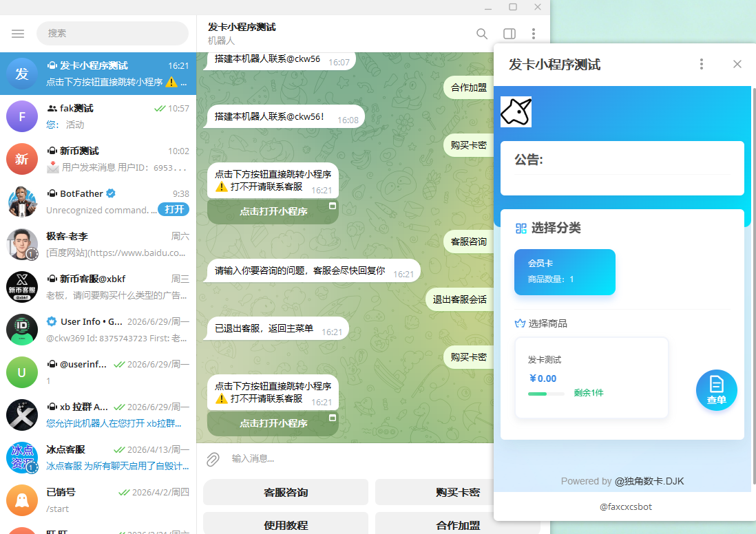This screenshot has height=534, width=756.
Task: Open the User Info bot chat
Action: [x=98, y=330]
